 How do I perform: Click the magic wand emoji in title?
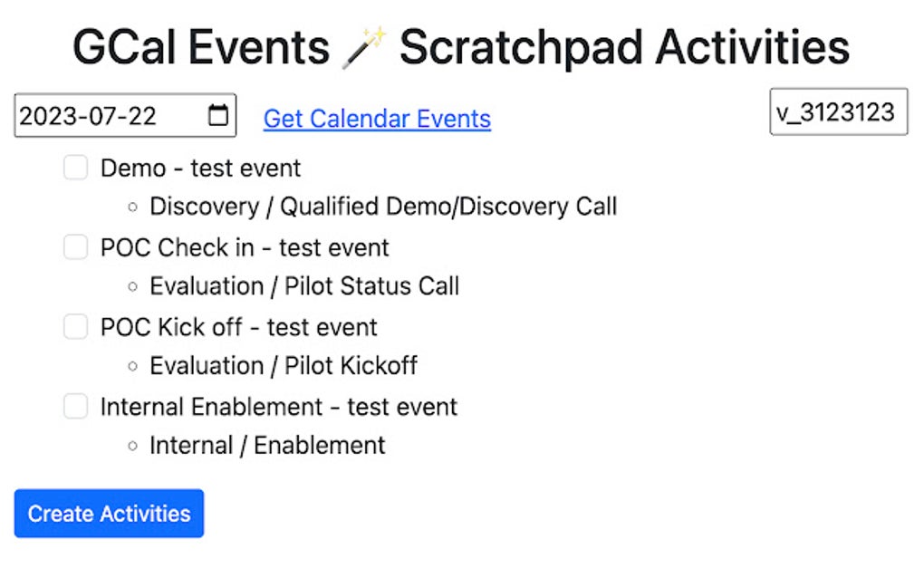(363, 48)
